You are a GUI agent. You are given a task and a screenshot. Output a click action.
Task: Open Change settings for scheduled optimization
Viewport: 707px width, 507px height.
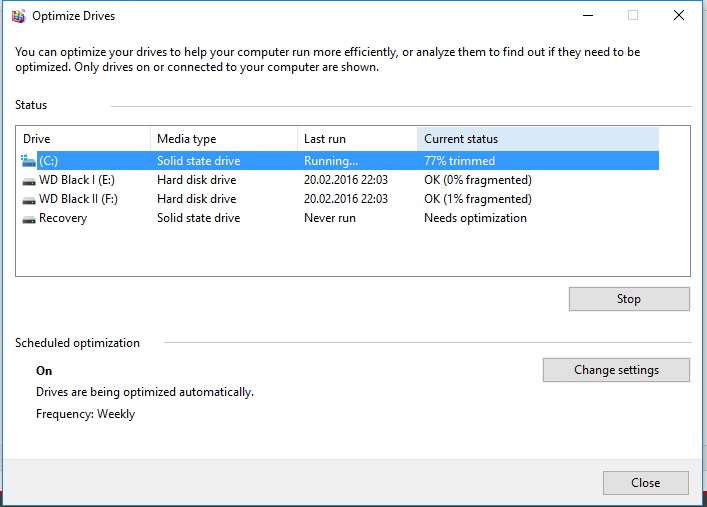(x=616, y=370)
